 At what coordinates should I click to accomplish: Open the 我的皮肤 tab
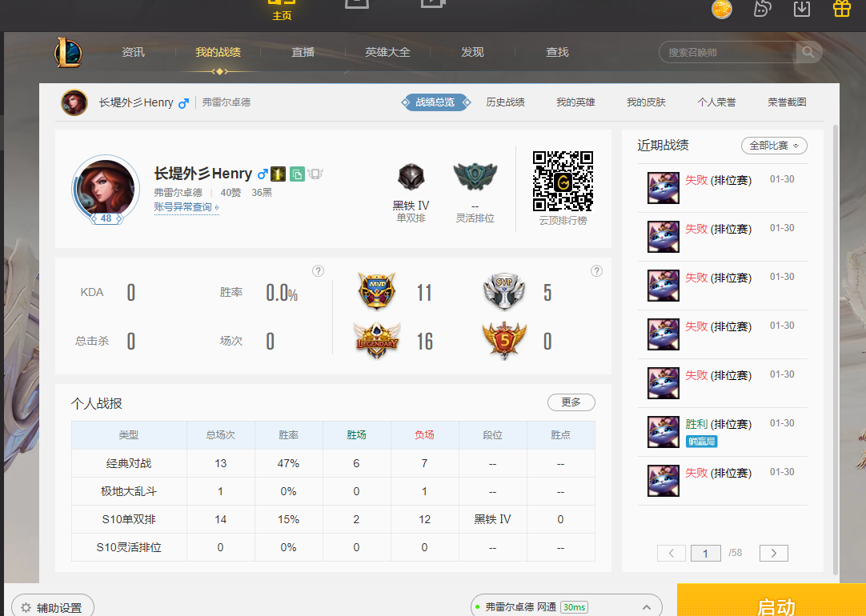coord(646,102)
